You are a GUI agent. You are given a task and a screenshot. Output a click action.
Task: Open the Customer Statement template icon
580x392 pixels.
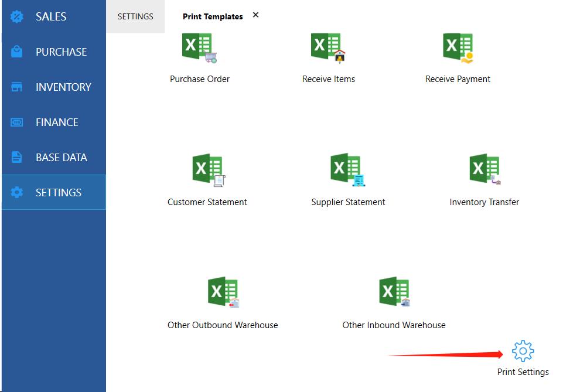point(209,170)
